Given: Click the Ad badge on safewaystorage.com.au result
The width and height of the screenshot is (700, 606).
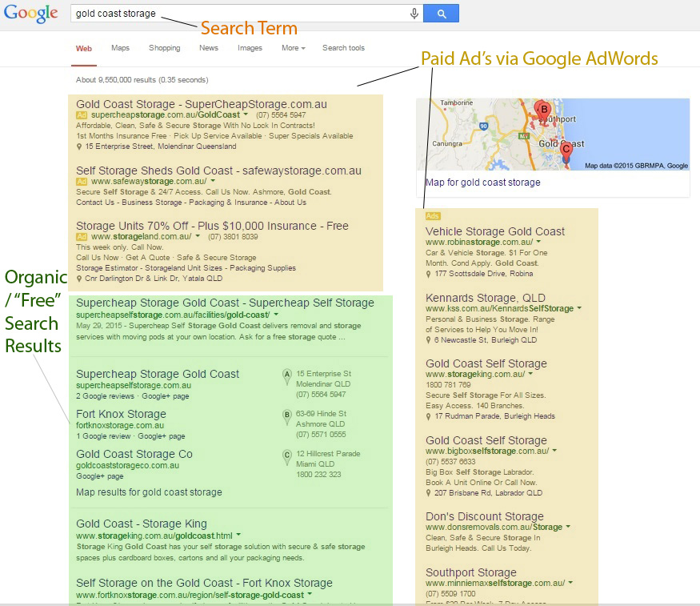Looking at the screenshot, I should tap(82, 181).
